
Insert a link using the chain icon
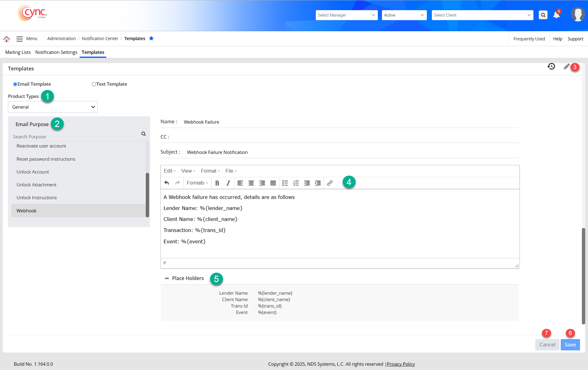330,183
